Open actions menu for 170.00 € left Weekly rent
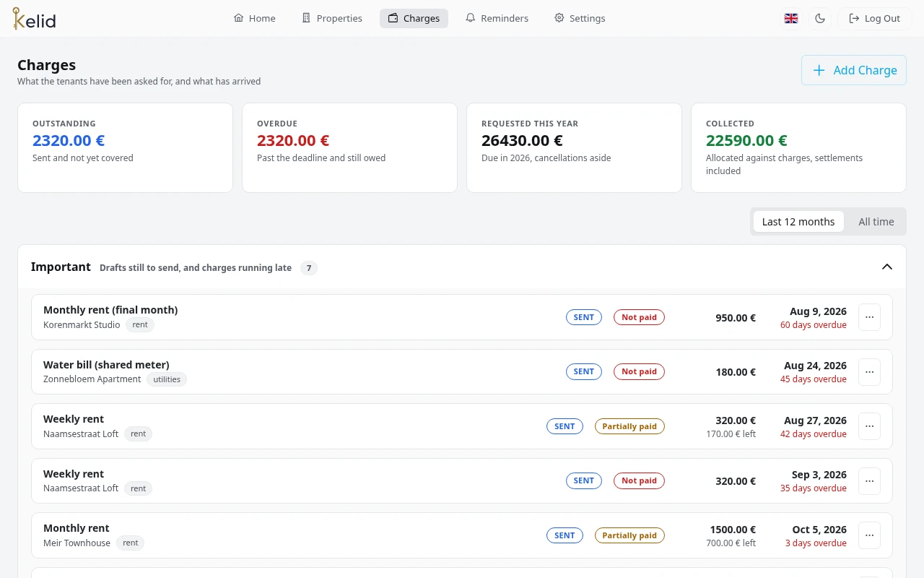This screenshot has height=578, width=924. [x=869, y=426]
